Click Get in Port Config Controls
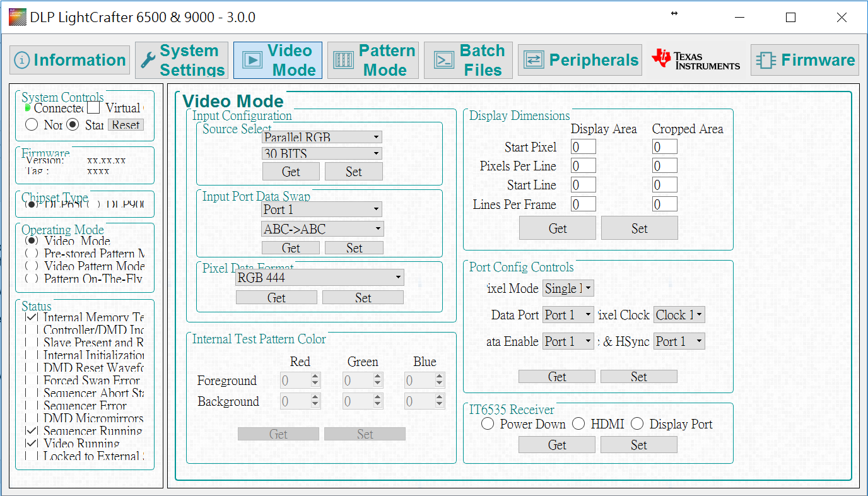868x496 pixels. (x=557, y=377)
